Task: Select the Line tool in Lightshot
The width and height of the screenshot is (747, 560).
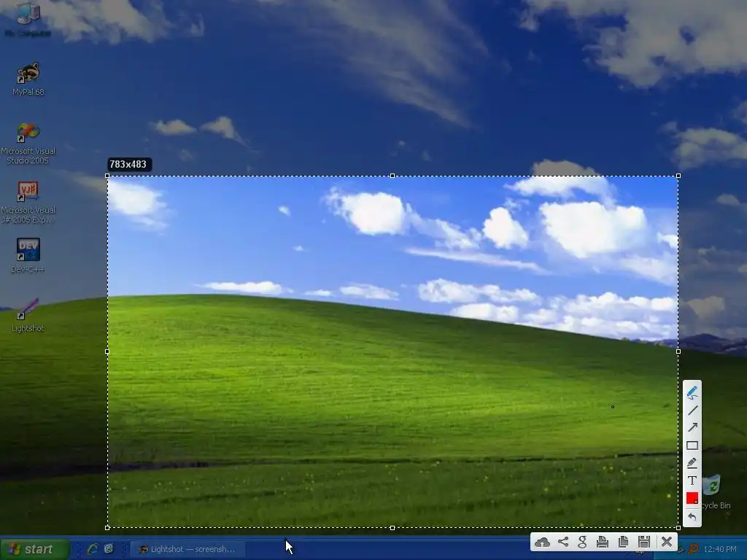Action: [692, 410]
